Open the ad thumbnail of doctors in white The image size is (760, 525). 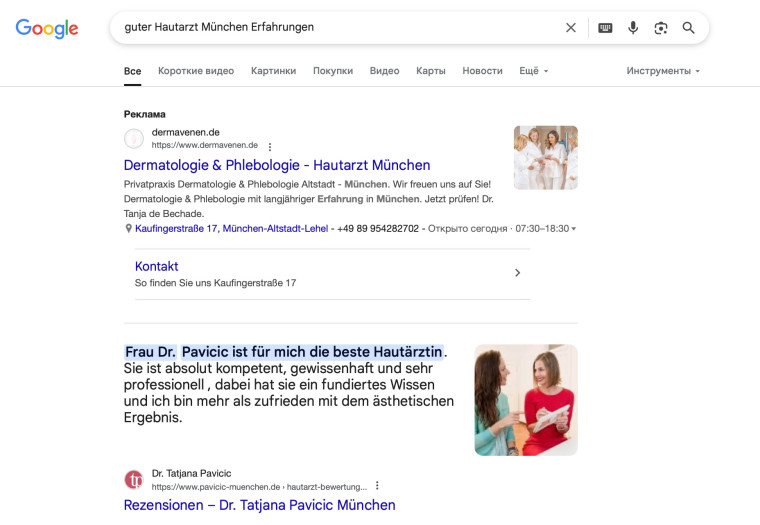click(x=546, y=158)
